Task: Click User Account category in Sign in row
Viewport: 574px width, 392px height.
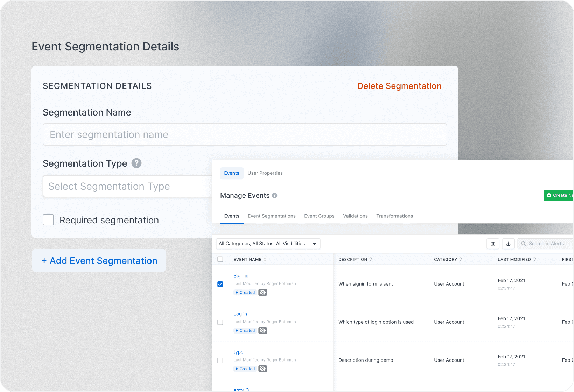Action: point(449,284)
